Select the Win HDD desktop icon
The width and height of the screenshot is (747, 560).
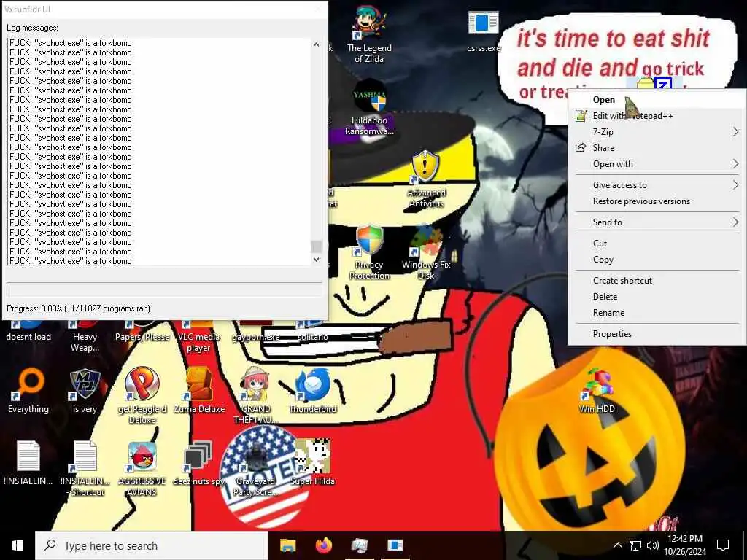(x=597, y=391)
